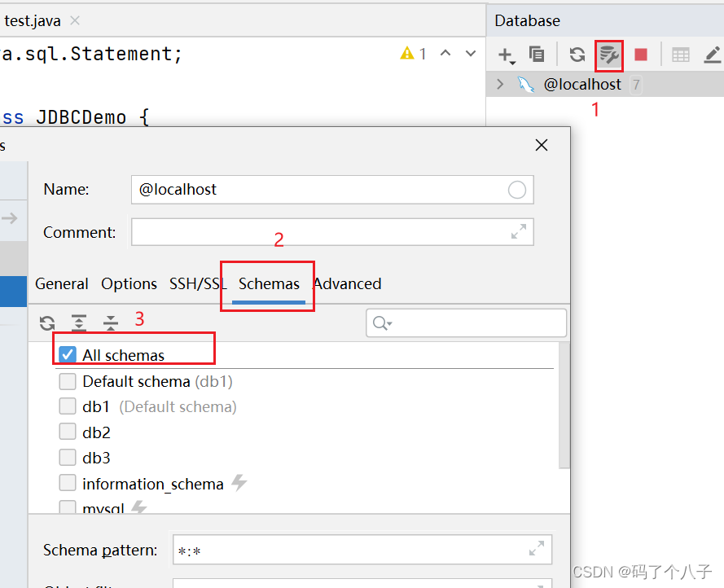Screen dimensions: 724x588
Task: Click the expand all schemas icon
Action: 78,323
